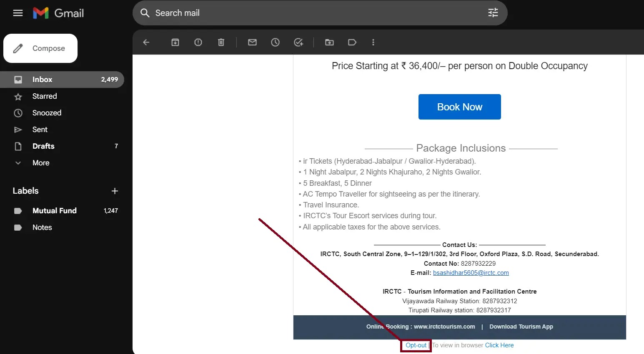Open the more email actions menu
The width and height of the screenshot is (644, 354).
tap(373, 42)
